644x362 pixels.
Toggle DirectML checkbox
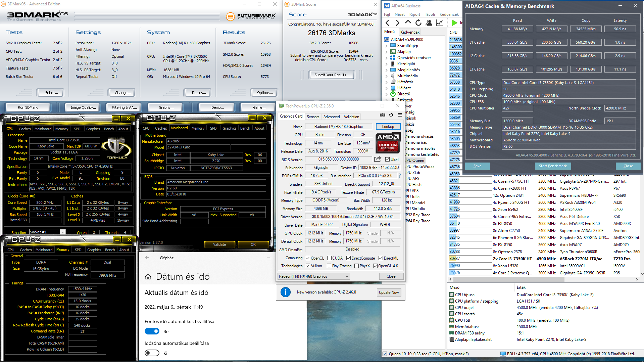[x=381, y=258]
